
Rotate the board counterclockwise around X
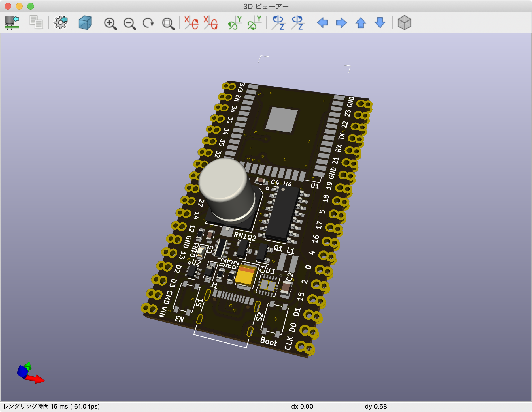pyautogui.click(x=211, y=23)
